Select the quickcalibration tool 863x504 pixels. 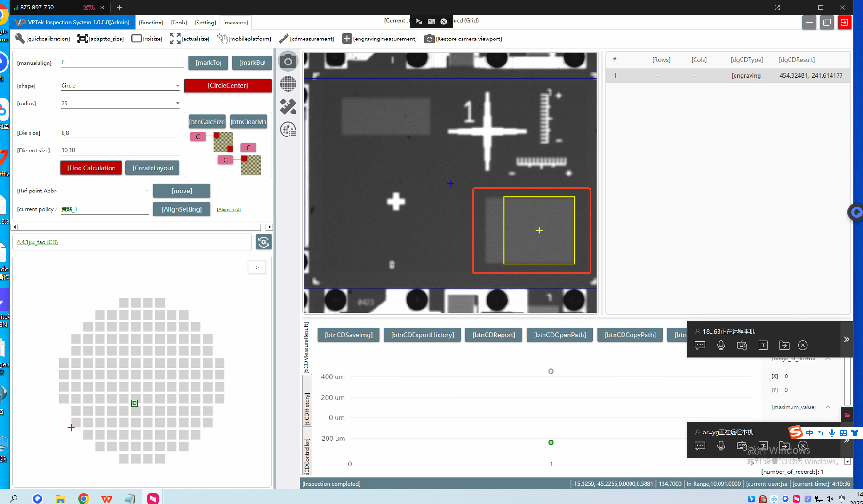pos(42,39)
